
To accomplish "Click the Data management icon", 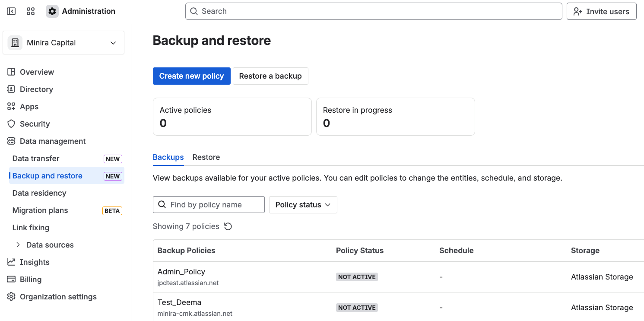I will tap(11, 141).
